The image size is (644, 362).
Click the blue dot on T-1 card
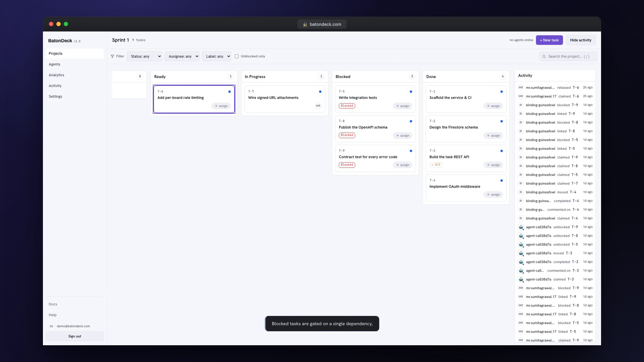[x=501, y=92]
